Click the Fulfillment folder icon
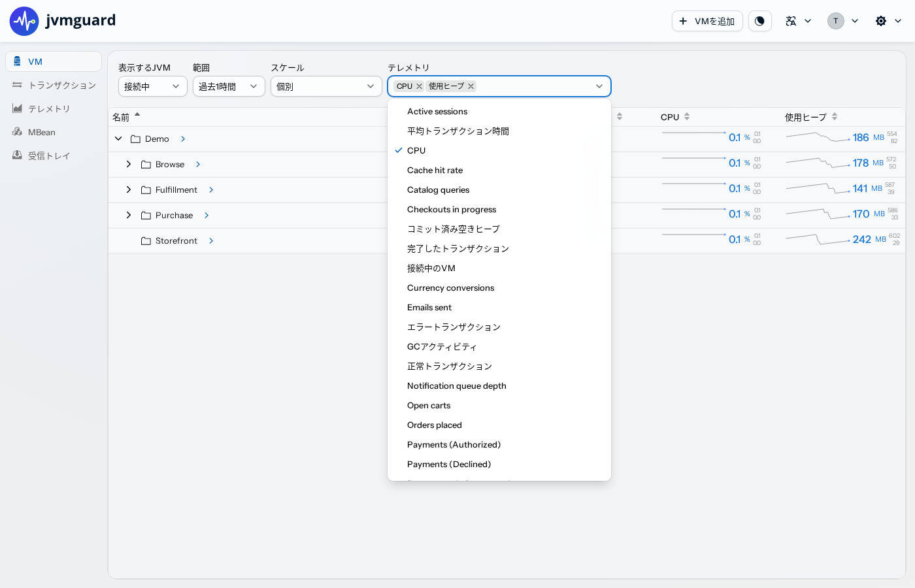This screenshot has height=588, width=915. [146, 190]
